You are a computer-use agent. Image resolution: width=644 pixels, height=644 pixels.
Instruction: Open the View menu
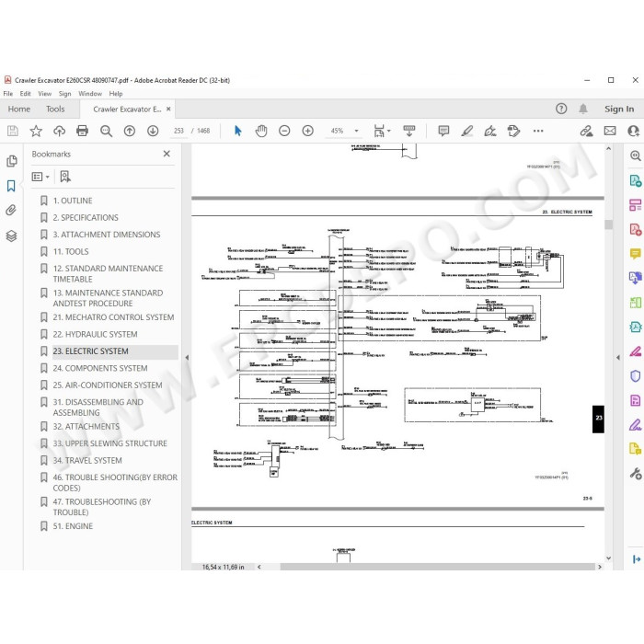[x=44, y=94]
